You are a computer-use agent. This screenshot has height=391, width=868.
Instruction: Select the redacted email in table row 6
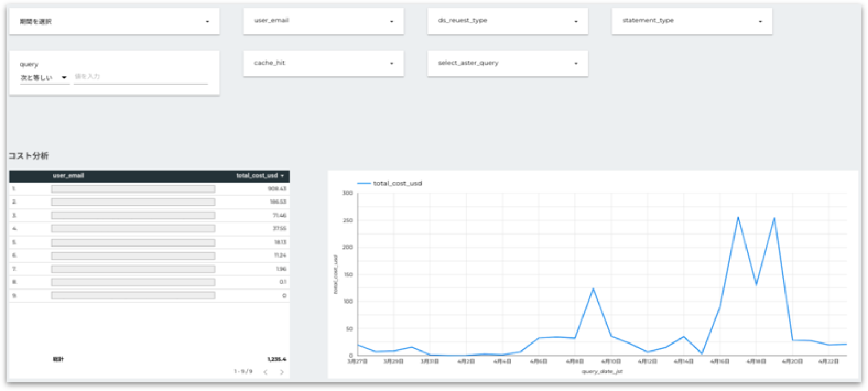click(133, 256)
